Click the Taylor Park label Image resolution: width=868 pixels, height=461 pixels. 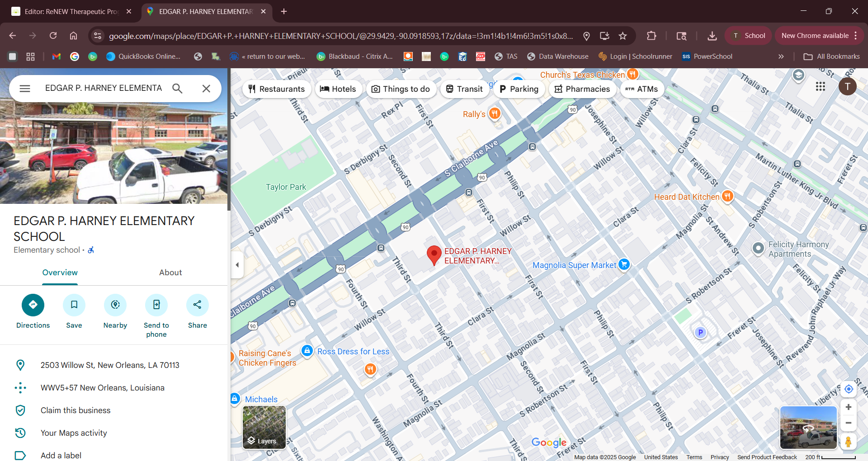click(x=286, y=187)
